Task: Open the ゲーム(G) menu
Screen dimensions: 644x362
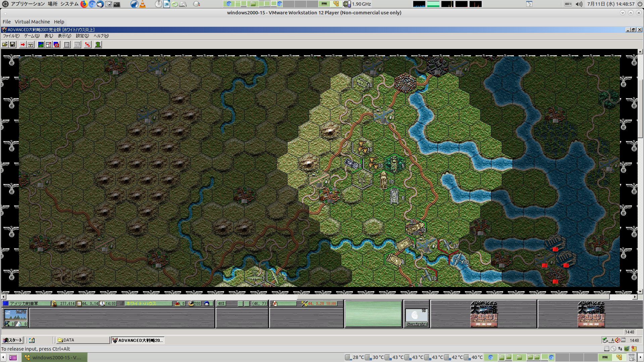Action: click(32, 36)
